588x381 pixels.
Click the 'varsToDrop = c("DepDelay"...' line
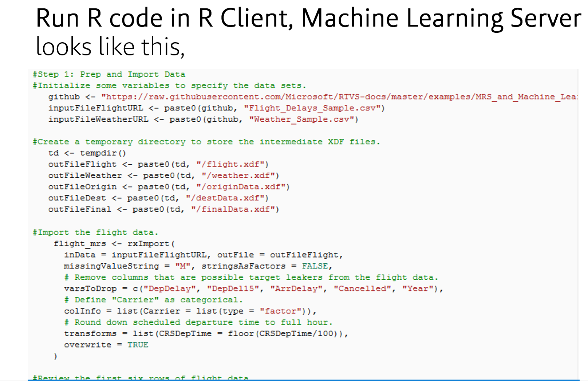[254, 289]
